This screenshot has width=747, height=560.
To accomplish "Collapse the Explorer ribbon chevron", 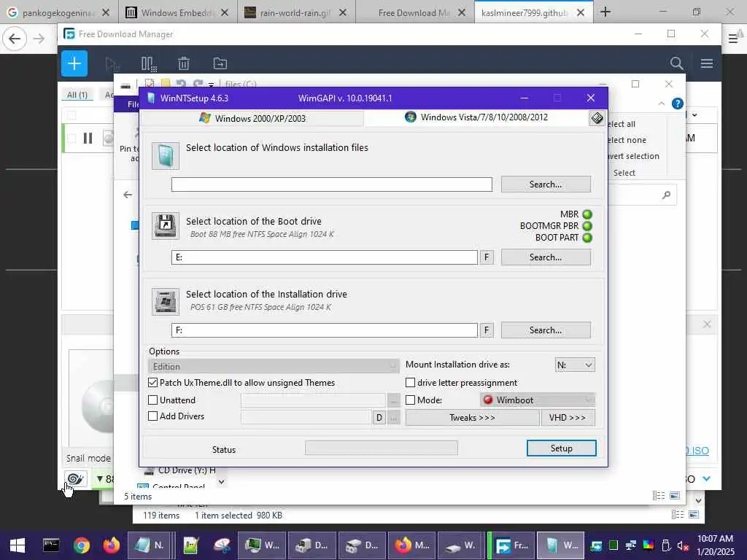I will click(x=661, y=104).
